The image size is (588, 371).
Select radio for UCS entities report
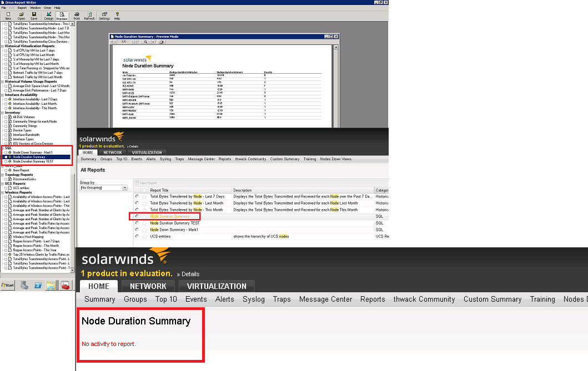point(137,236)
